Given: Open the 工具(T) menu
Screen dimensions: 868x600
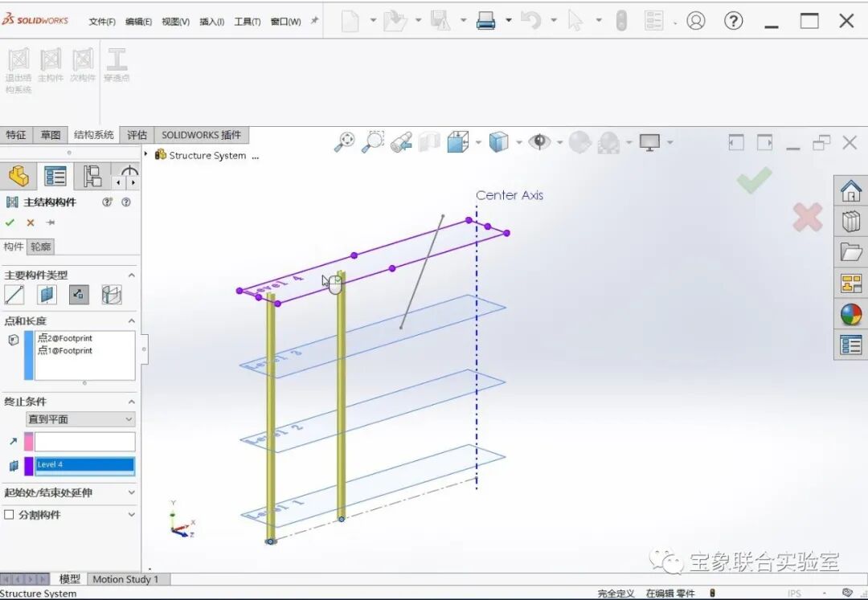Looking at the screenshot, I should tap(247, 22).
